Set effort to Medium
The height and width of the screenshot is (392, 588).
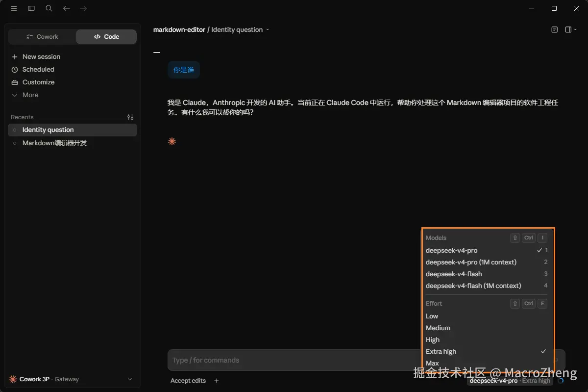point(487,328)
